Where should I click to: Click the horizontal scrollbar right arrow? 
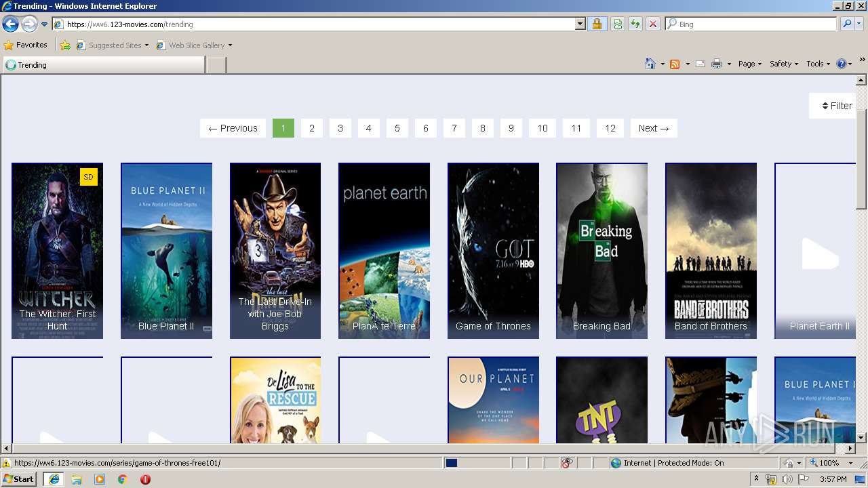(x=850, y=449)
